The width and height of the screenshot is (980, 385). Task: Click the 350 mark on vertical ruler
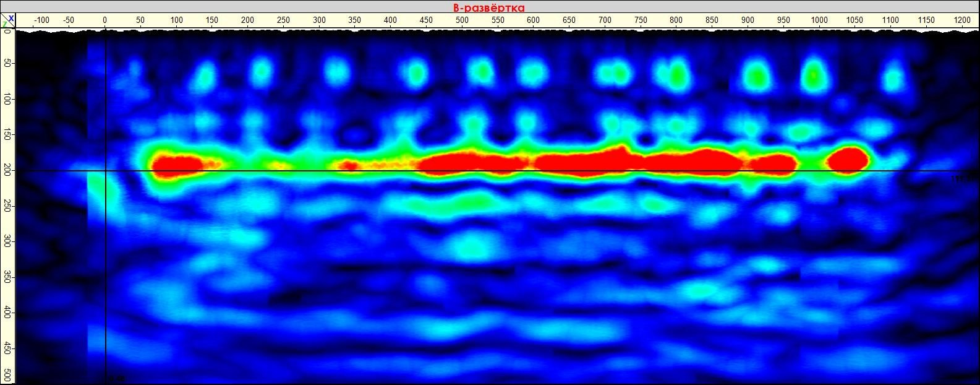coord(7,278)
